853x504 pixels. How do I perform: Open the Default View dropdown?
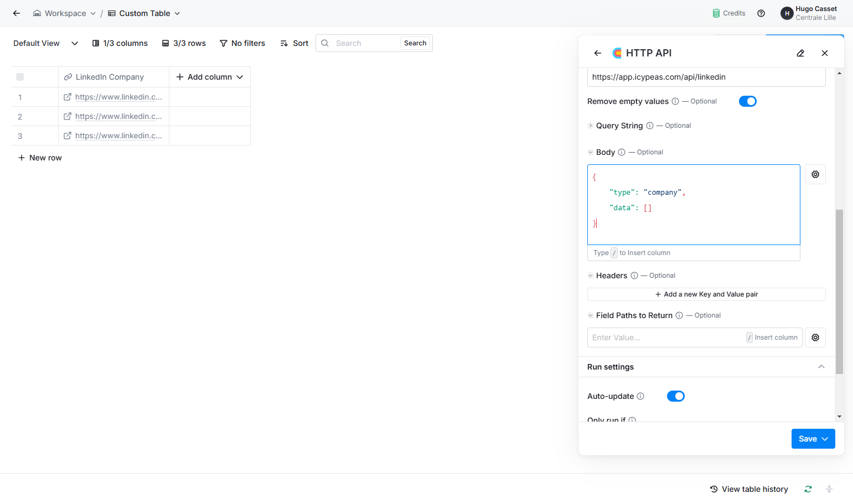tap(46, 43)
